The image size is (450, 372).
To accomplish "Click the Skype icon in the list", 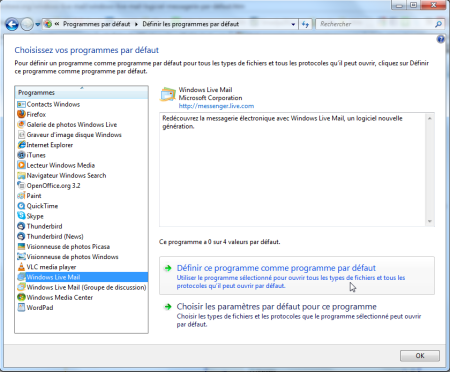I will pyautogui.click(x=21, y=216).
